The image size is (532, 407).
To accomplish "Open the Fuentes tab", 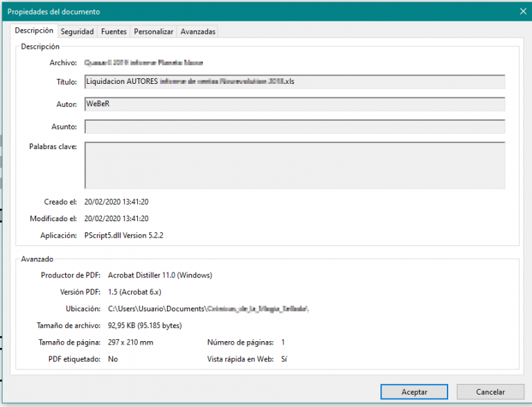I will pyautogui.click(x=114, y=31).
